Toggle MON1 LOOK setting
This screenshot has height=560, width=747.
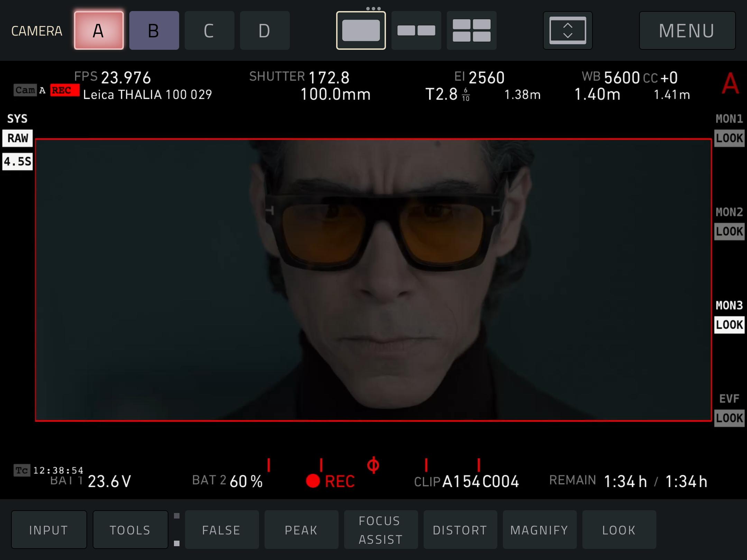click(x=729, y=138)
